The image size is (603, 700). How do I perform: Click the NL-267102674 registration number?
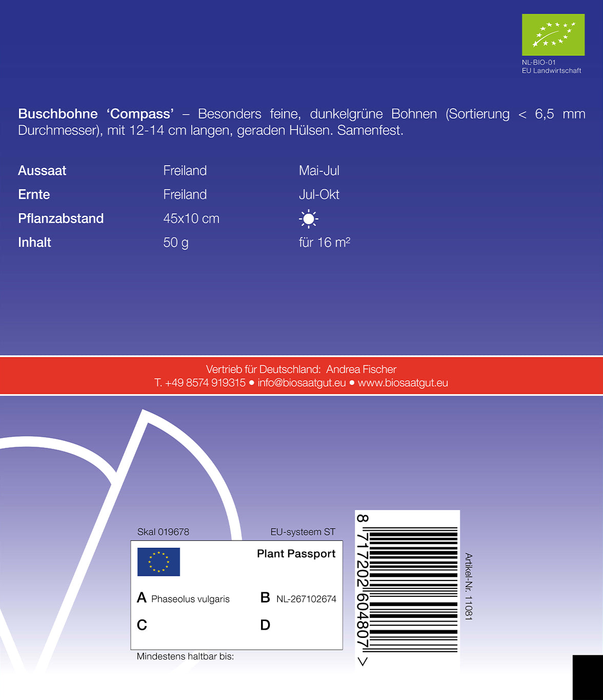click(x=306, y=599)
